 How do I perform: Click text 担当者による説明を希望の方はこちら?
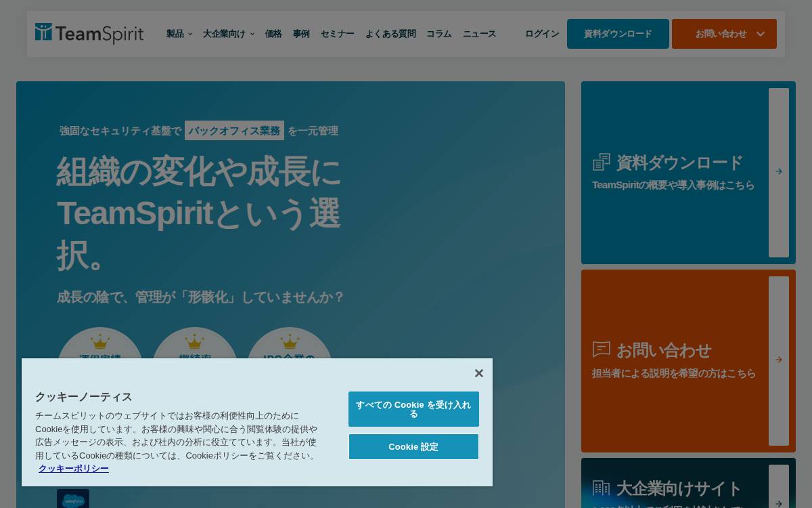[674, 373]
